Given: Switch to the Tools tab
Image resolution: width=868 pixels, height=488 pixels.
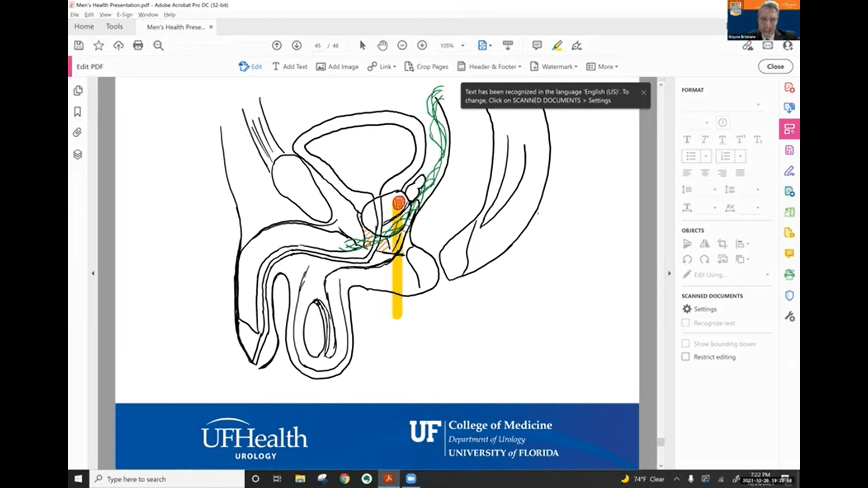Looking at the screenshot, I should pos(114,27).
